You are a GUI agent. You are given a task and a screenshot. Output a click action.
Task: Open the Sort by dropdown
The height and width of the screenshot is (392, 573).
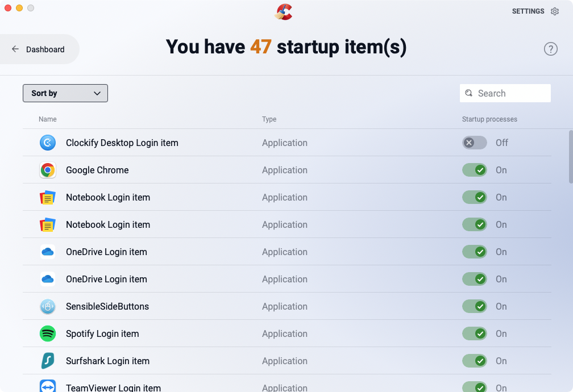tap(65, 93)
